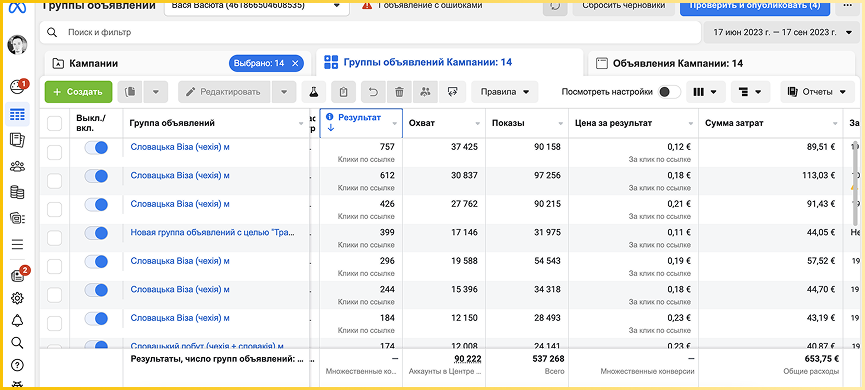Open settings gear in left sidebar

tap(18, 298)
